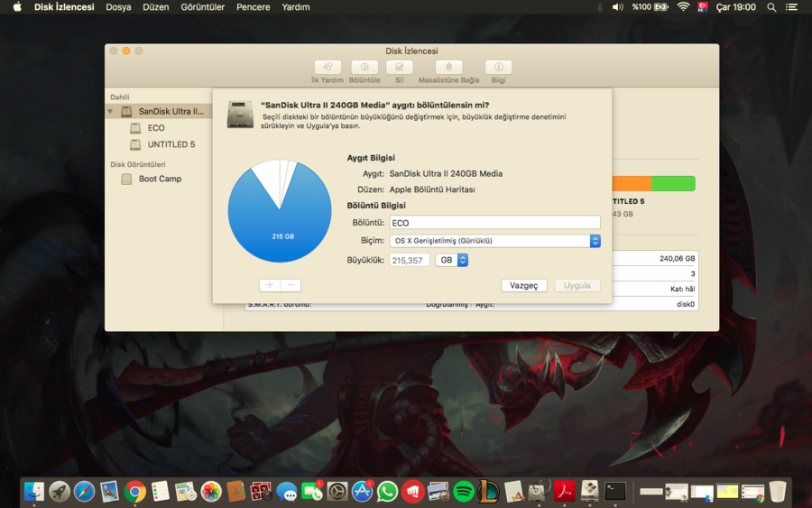Click the İlk Yardım (First Aid) toolbar icon
Screen dimensions: 812x508
(x=328, y=68)
